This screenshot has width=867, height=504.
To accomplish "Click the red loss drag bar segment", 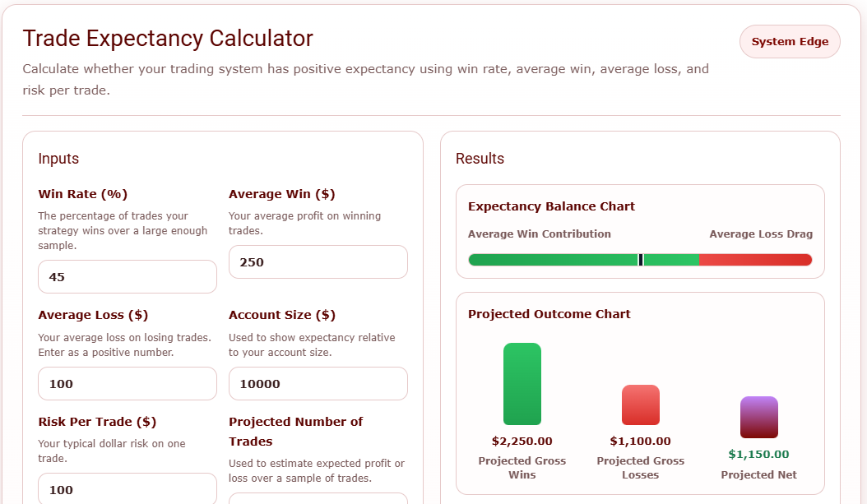I will (755, 260).
